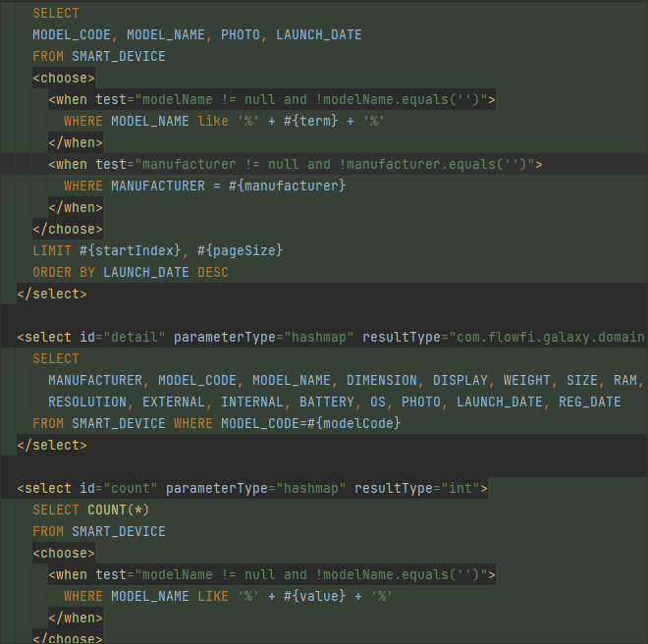Viewport: 648px width, 644px height.
Task: Click the closing </select> tag after modelCode query
Action: pyautogui.click(x=52, y=445)
